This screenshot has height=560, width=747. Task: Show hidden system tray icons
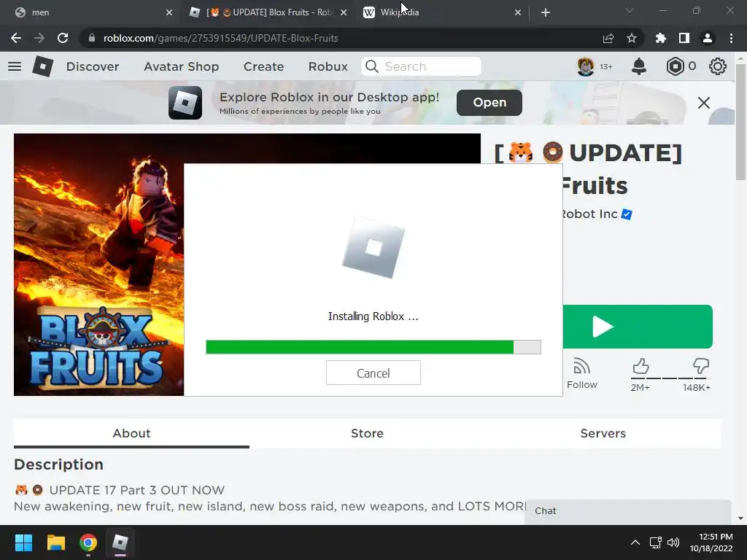pyautogui.click(x=635, y=542)
